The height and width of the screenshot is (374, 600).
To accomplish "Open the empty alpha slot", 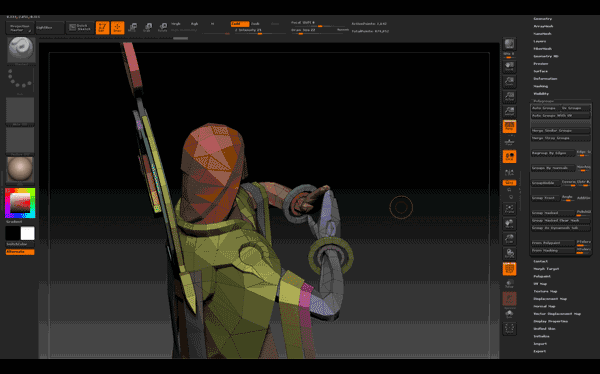I will pos(20,111).
